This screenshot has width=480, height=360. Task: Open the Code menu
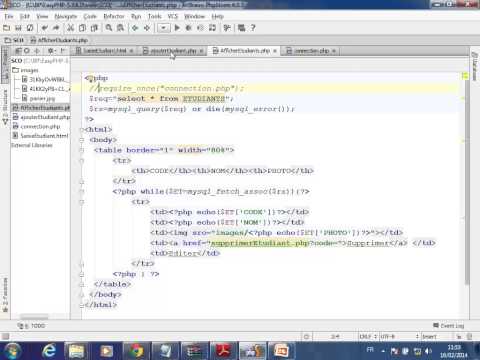(x=90, y=16)
